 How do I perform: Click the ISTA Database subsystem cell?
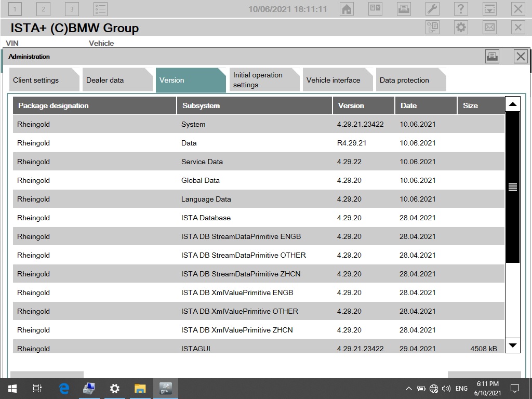click(x=206, y=218)
